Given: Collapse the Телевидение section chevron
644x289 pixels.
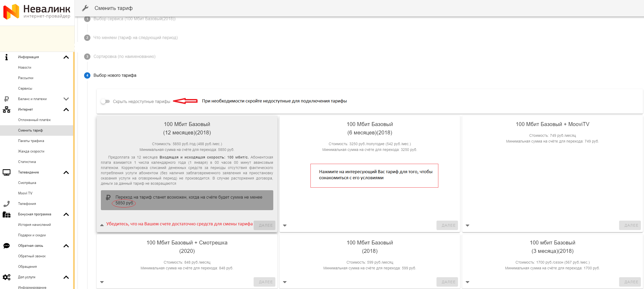Looking at the screenshot, I should coord(66,172).
